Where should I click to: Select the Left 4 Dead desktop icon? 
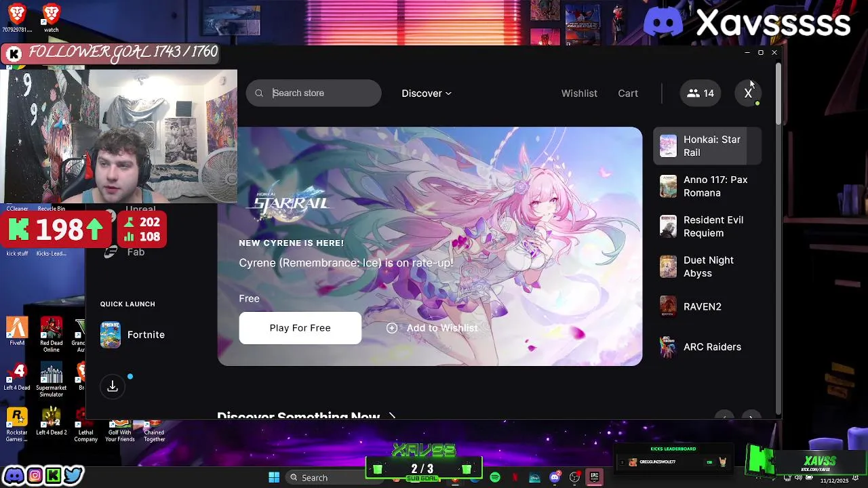click(17, 377)
